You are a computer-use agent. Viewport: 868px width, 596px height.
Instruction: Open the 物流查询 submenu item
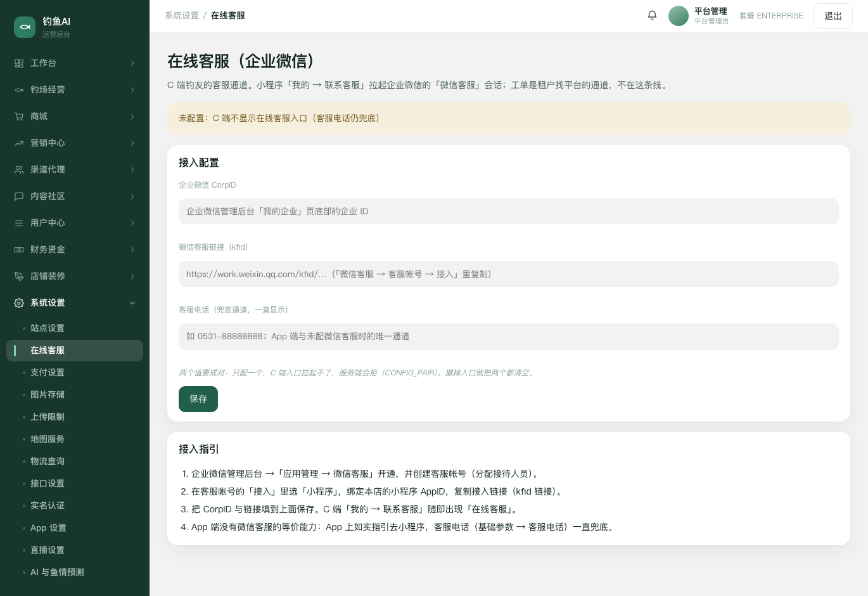tap(75, 462)
